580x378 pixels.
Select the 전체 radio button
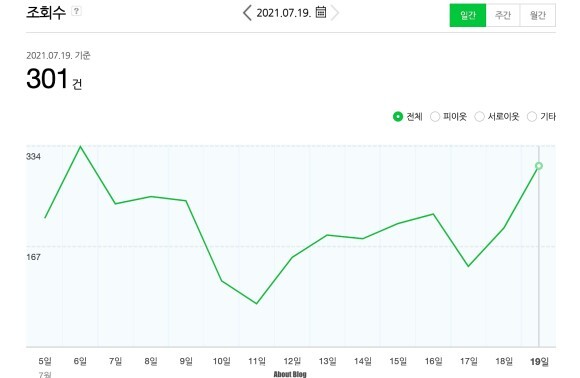coord(398,117)
